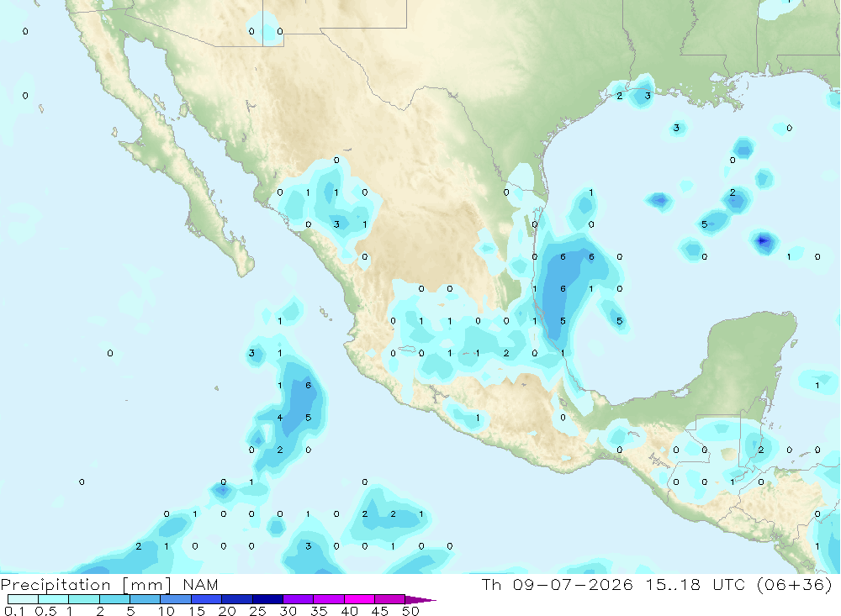Click the legend label '40'
This screenshot has width=841, height=616.
click(350, 611)
